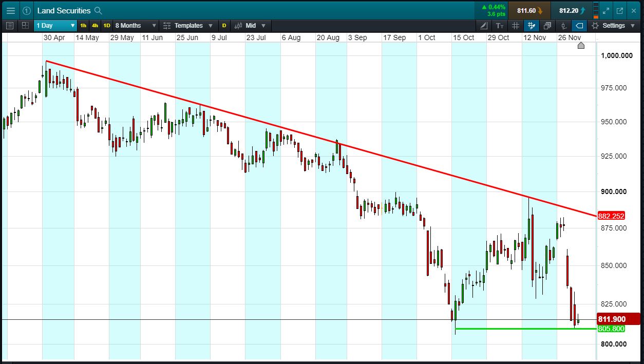The height and width of the screenshot is (364, 644).
Task: Click the candlestick marker icon
Action: (x=564, y=25)
